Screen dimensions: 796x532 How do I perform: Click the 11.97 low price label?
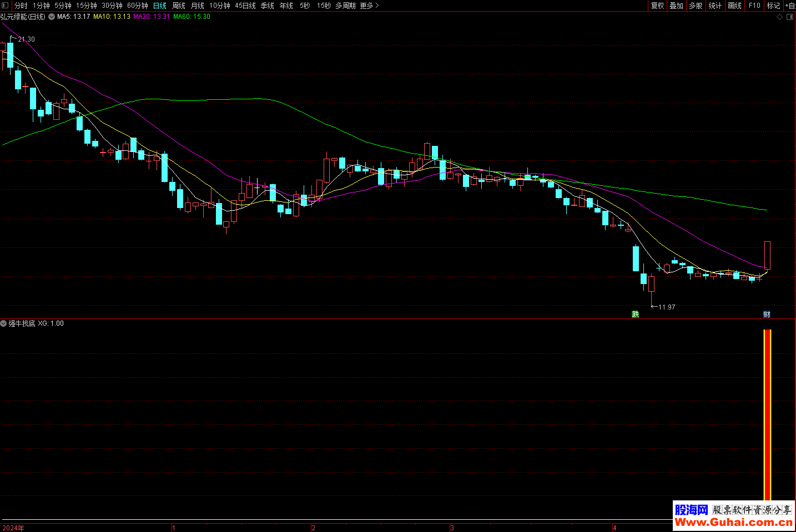click(x=667, y=307)
